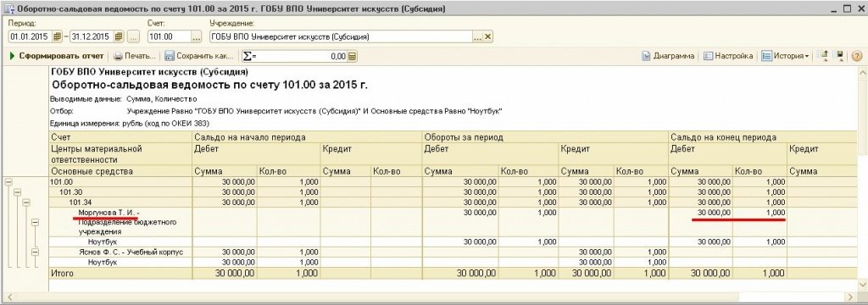The height and width of the screenshot is (305, 868).
Task: Open account selection next to 101.00
Action: tap(197, 37)
